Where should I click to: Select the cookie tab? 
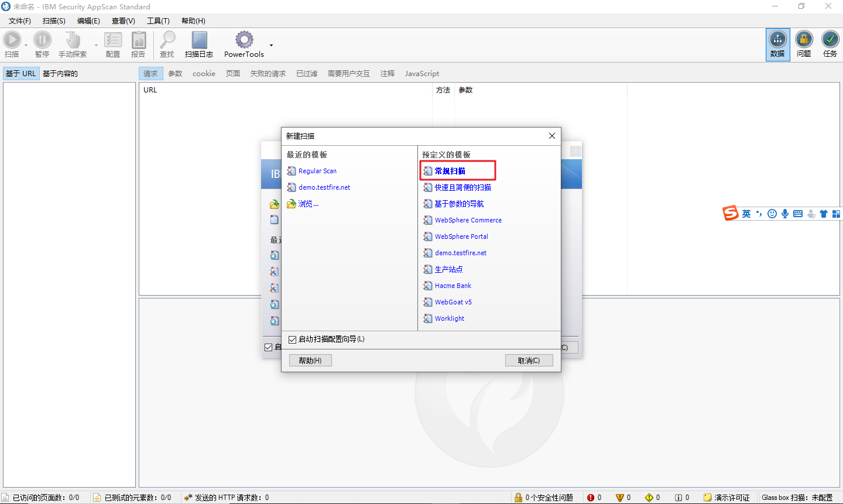click(x=204, y=74)
